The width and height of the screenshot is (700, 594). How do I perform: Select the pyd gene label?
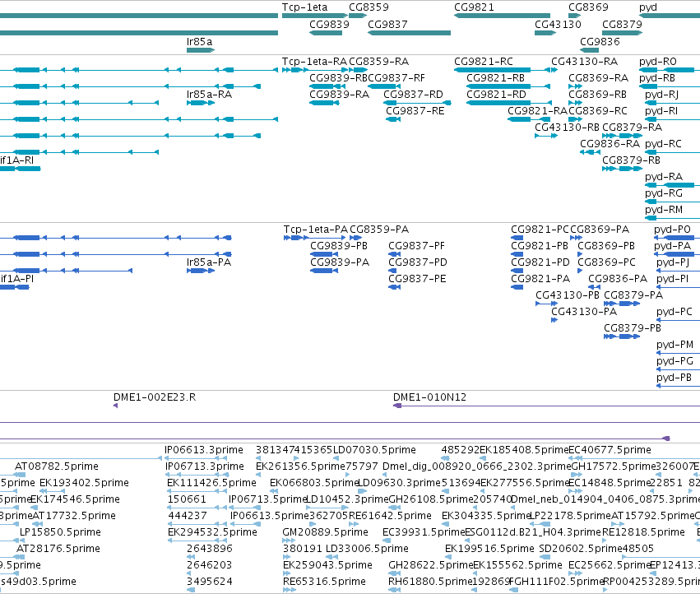tap(648, 7)
